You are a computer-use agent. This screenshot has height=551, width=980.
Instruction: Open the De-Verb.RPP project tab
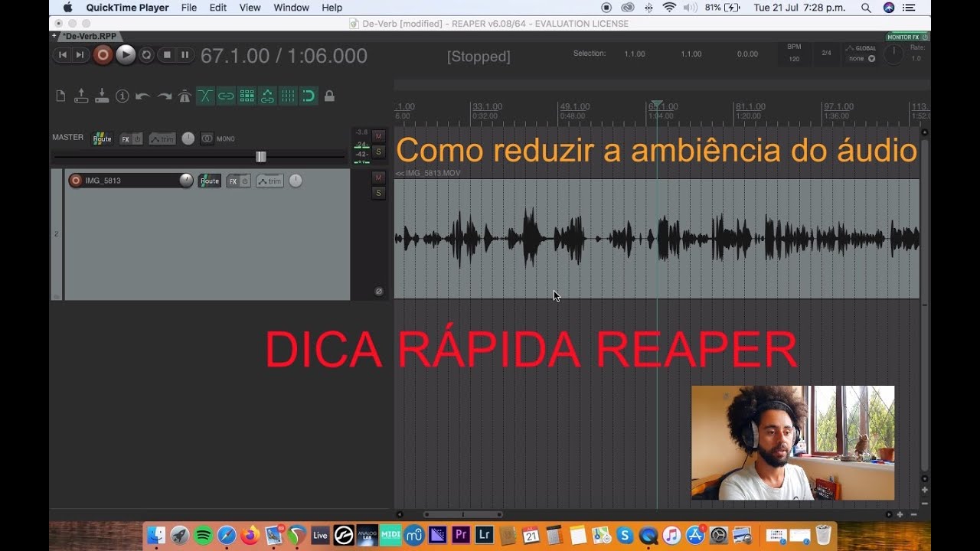tap(89, 36)
